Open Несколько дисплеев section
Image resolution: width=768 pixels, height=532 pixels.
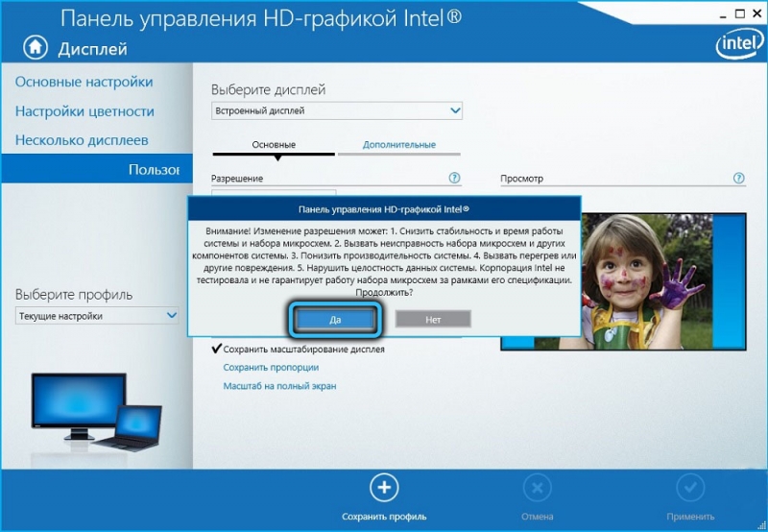82,140
